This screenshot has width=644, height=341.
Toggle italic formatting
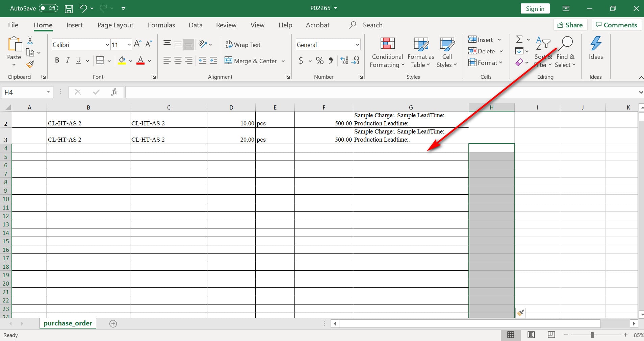pos(68,60)
